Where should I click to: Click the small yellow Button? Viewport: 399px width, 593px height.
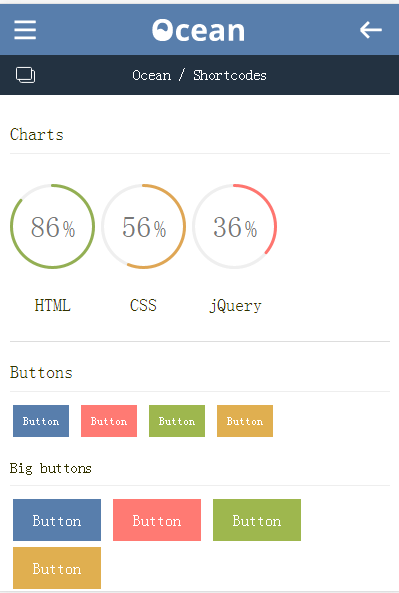pyautogui.click(x=245, y=421)
